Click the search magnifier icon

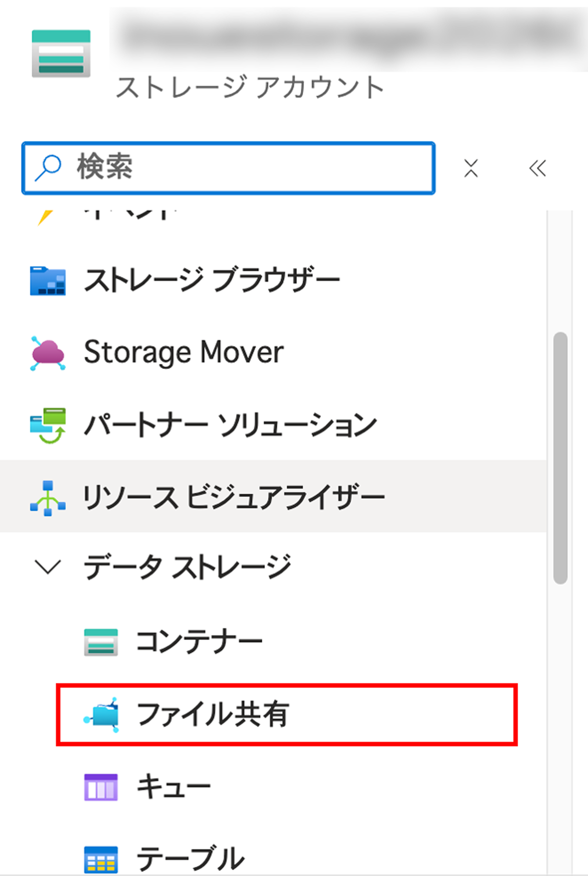[48, 168]
